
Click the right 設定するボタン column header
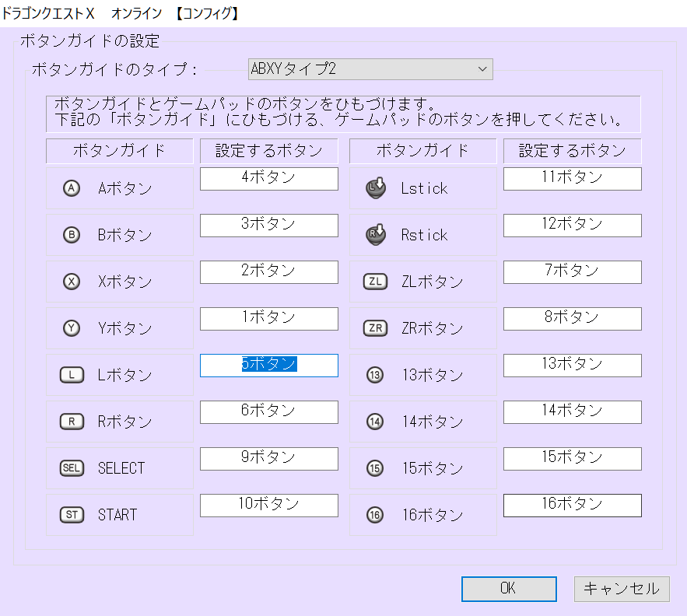pyautogui.click(x=572, y=151)
